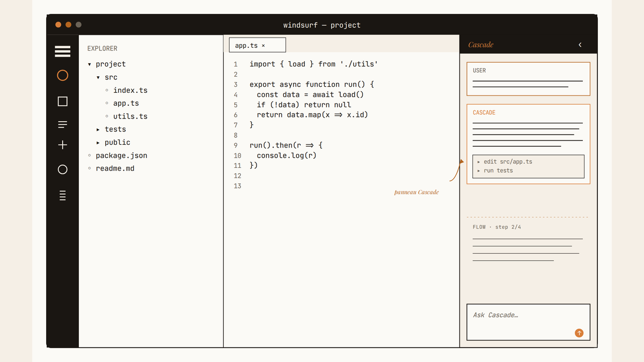Open readme.md file
644x362 pixels.
tap(115, 168)
